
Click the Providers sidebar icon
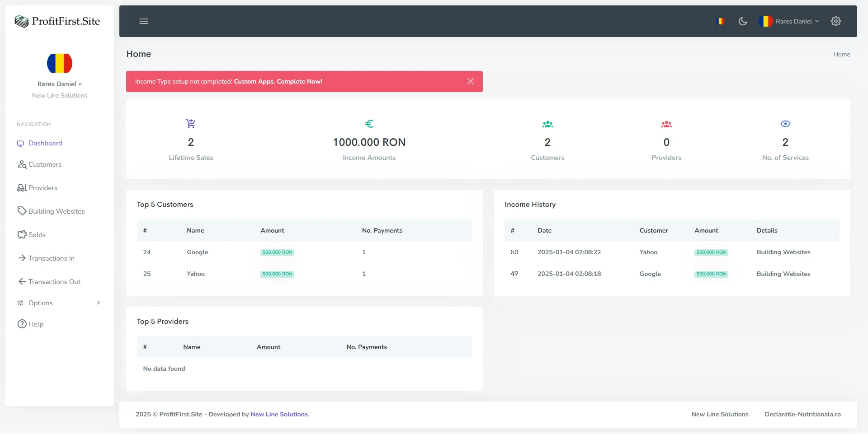pyautogui.click(x=22, y=188)
